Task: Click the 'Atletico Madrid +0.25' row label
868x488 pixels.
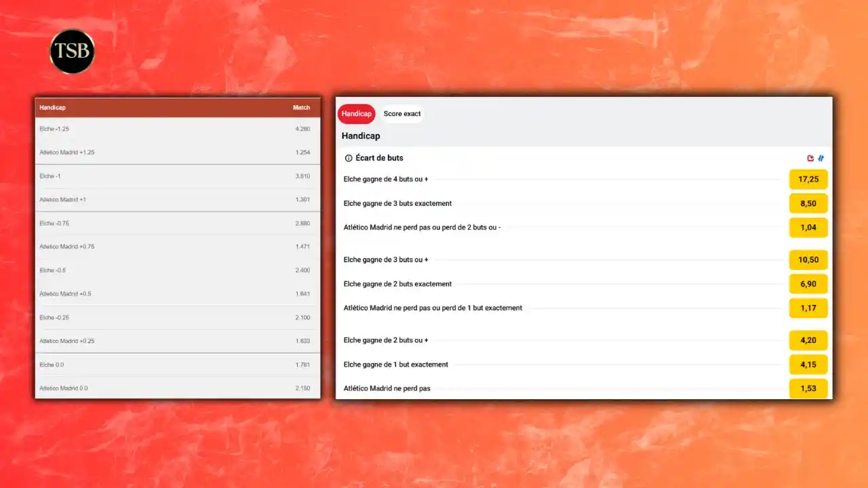Action: click(x=67, y=341)
